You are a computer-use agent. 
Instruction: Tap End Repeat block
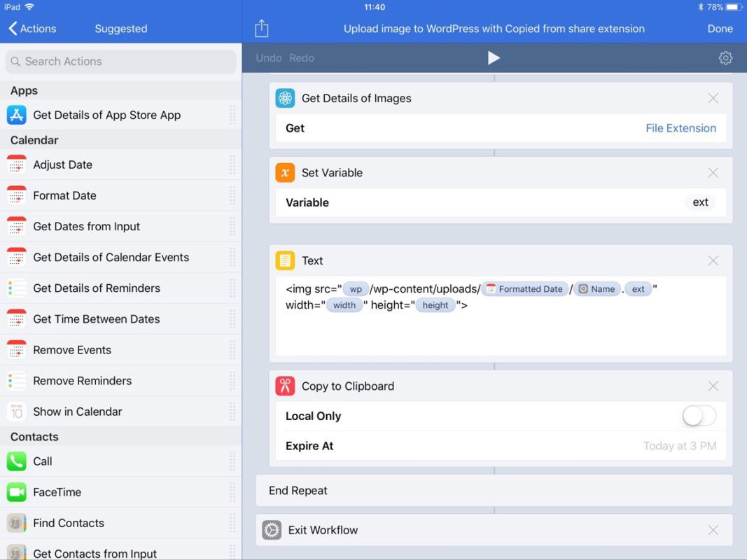coord(494,491)
